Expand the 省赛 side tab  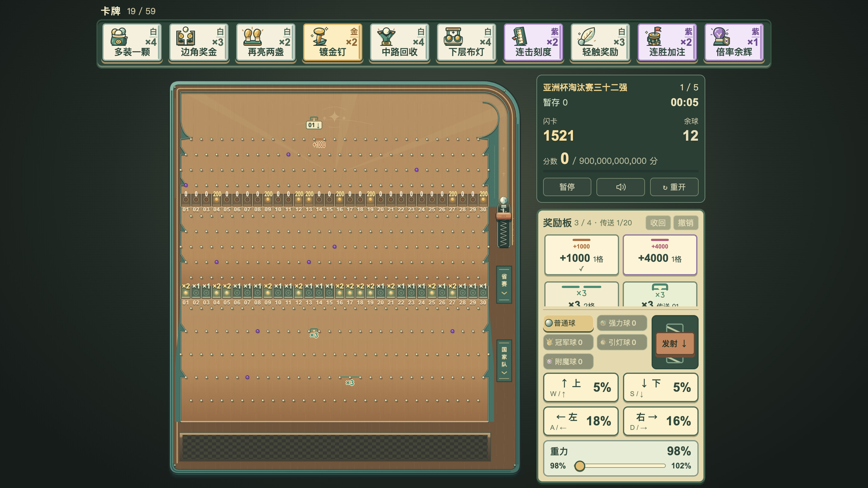pos(504,285)
